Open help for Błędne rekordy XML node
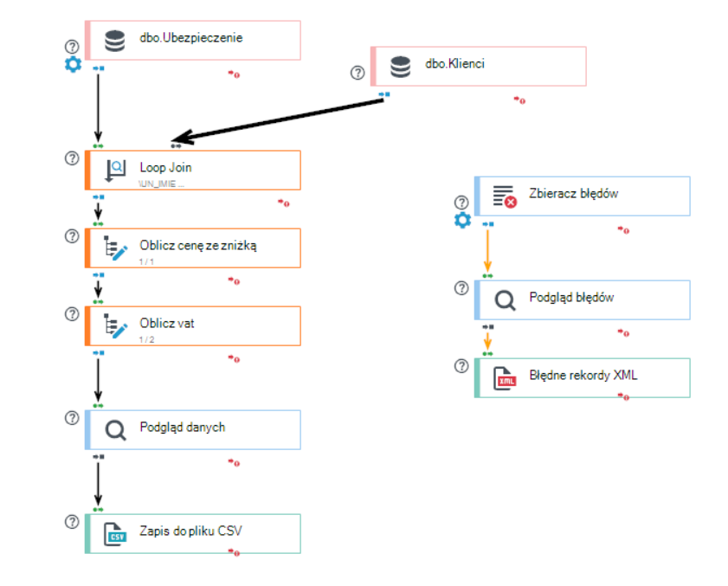Viewport: 728px width, 586px height. pos(461,366)
